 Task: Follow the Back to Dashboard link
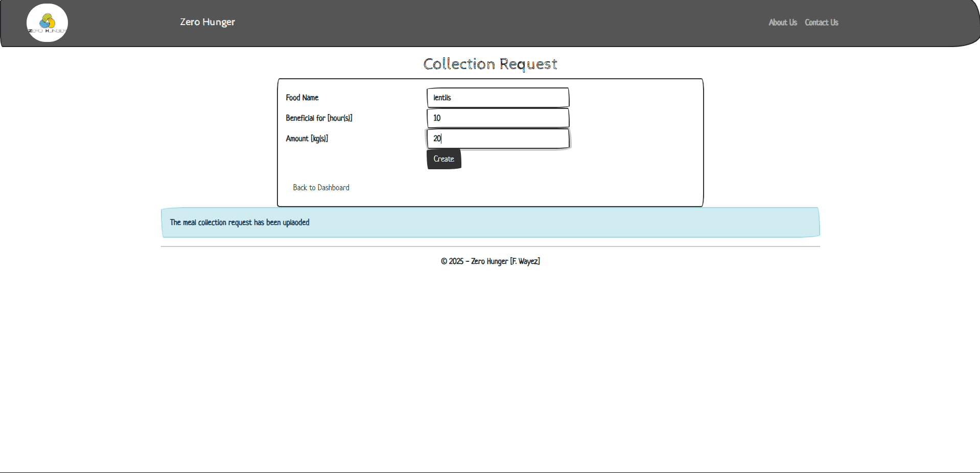[x=321, y=188]
